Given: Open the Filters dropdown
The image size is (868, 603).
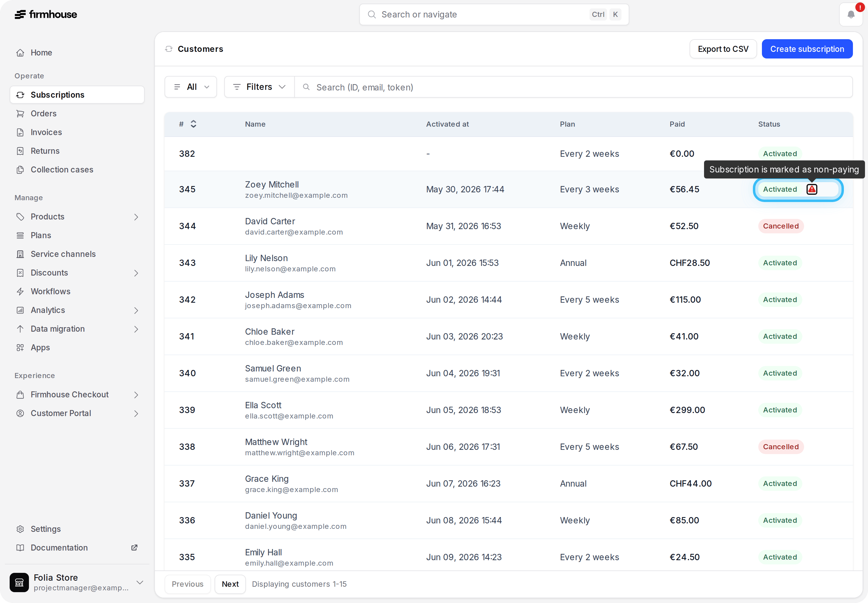Looking at the screenshot, I should point(259,87).
